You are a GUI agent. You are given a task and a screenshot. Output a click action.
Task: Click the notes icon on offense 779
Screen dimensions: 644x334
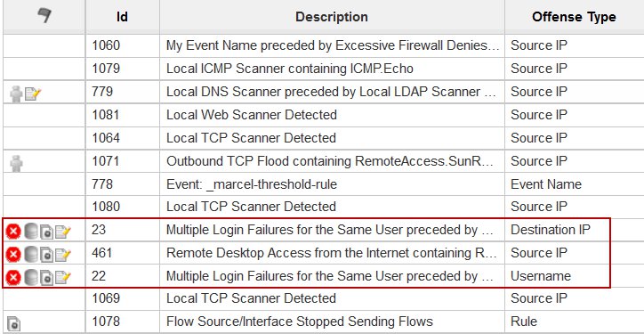33,94
